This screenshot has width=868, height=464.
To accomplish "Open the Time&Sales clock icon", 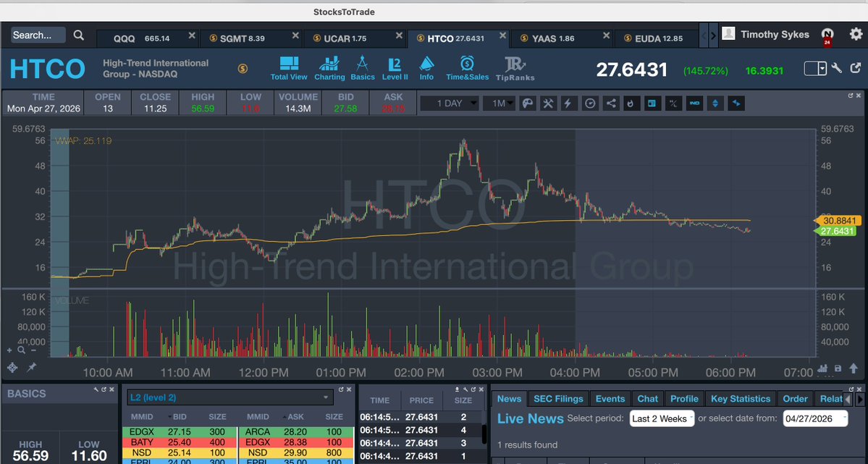I will pos(467,69).
